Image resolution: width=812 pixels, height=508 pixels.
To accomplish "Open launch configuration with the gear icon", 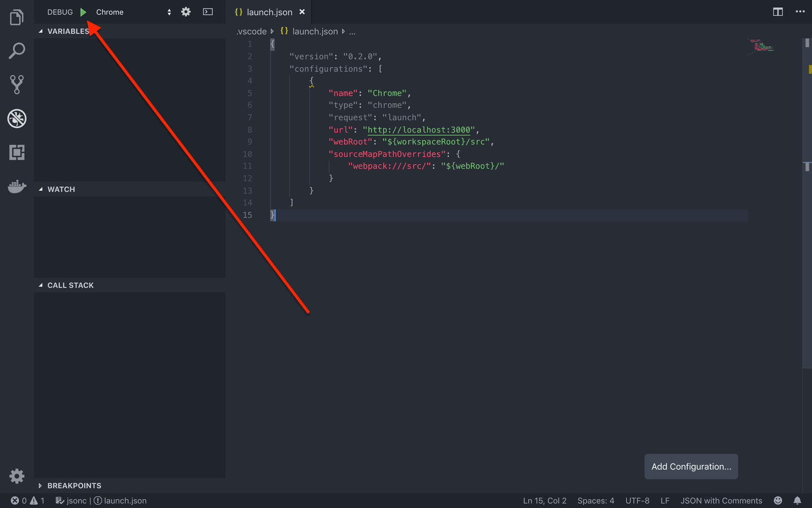I will pos(186,11).
